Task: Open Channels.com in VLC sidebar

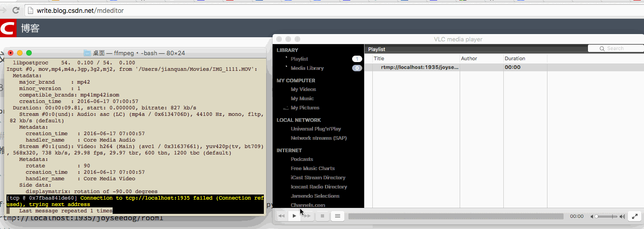Action: point(308,205)
